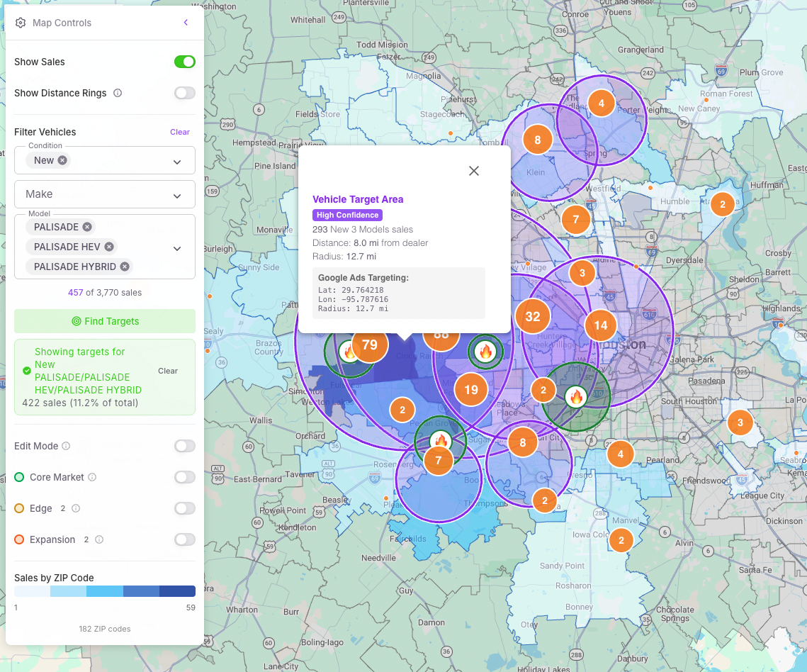Enable the Show Distance Rings toggle
This screenshot has height=672, width=807.
tap(184, 93)
